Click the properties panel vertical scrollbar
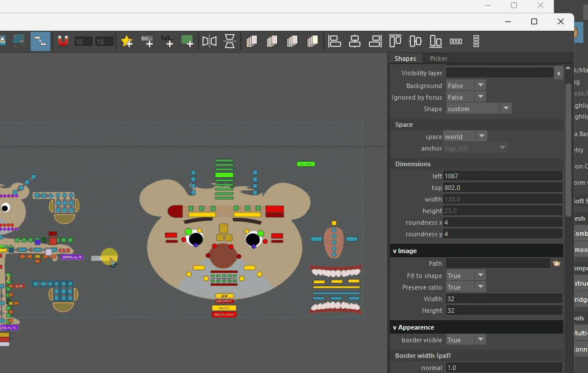This screenshot has height=373, width=588. tap(568, 150)
